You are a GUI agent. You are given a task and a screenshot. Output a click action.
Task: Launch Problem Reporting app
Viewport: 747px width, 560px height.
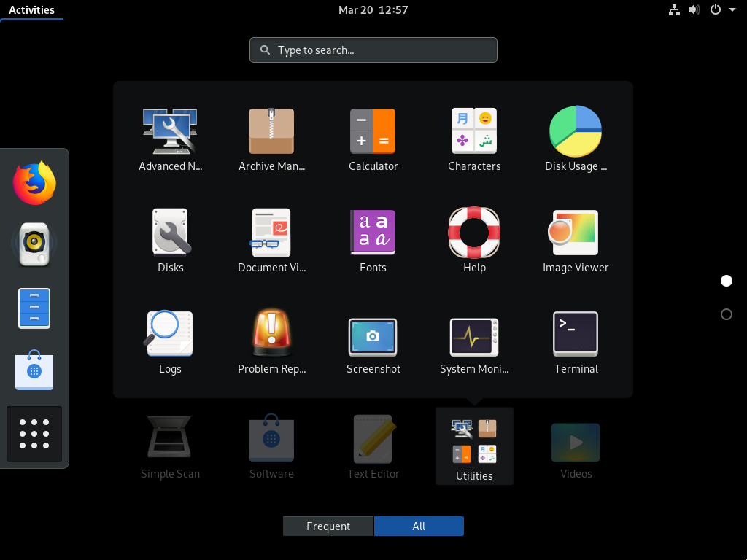271,342
